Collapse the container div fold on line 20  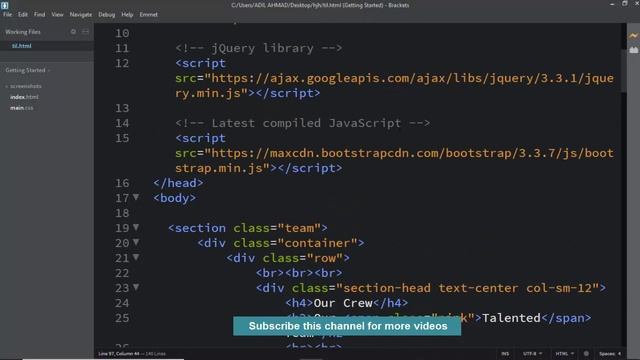click(136, 242)
